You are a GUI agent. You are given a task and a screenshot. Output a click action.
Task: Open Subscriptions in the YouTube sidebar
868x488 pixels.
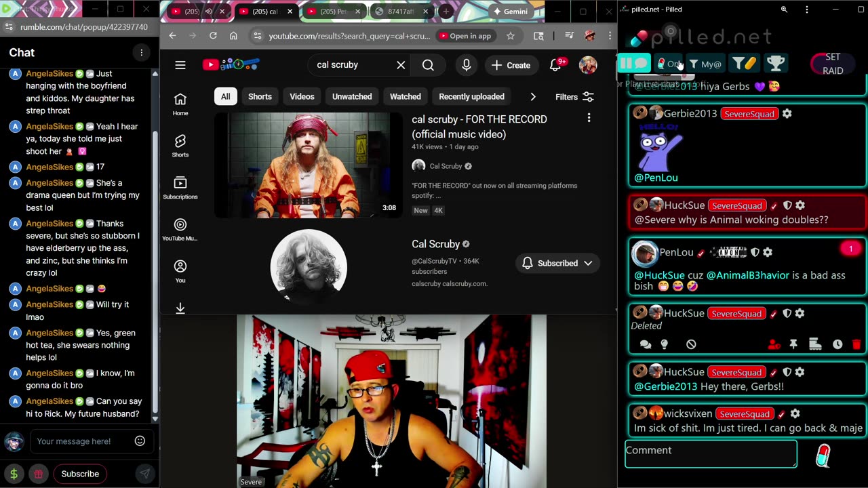[180, 188]
